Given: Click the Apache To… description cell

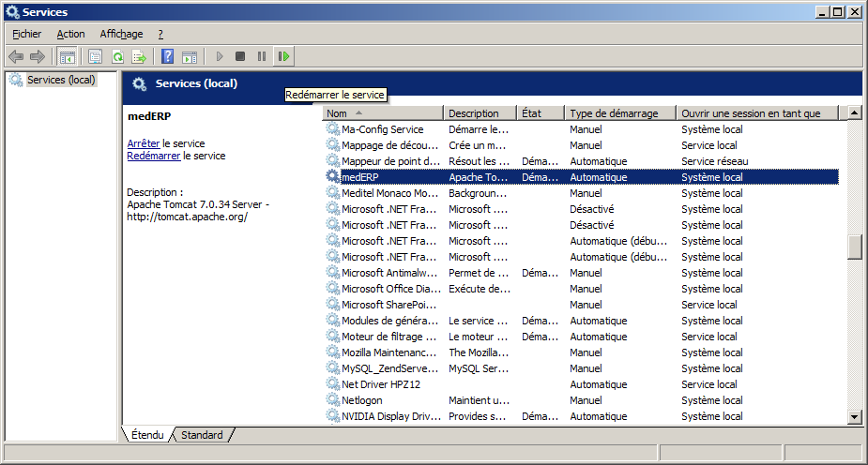Looking at the screenshot, I should click(x=478, y=177).
